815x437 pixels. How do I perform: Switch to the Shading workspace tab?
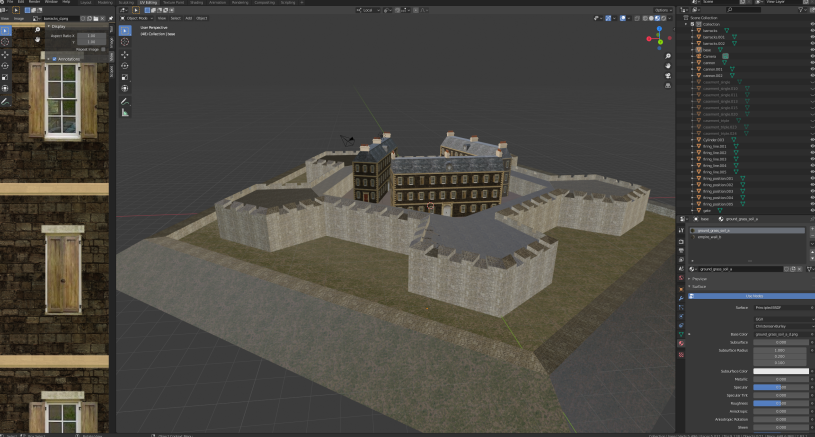196,3
